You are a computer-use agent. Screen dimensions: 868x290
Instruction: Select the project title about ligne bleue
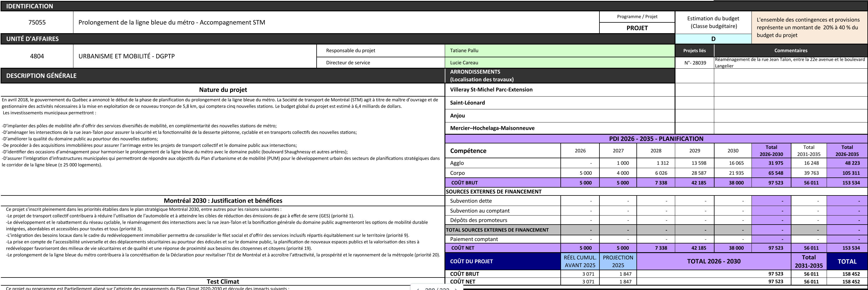click(172, 22)
